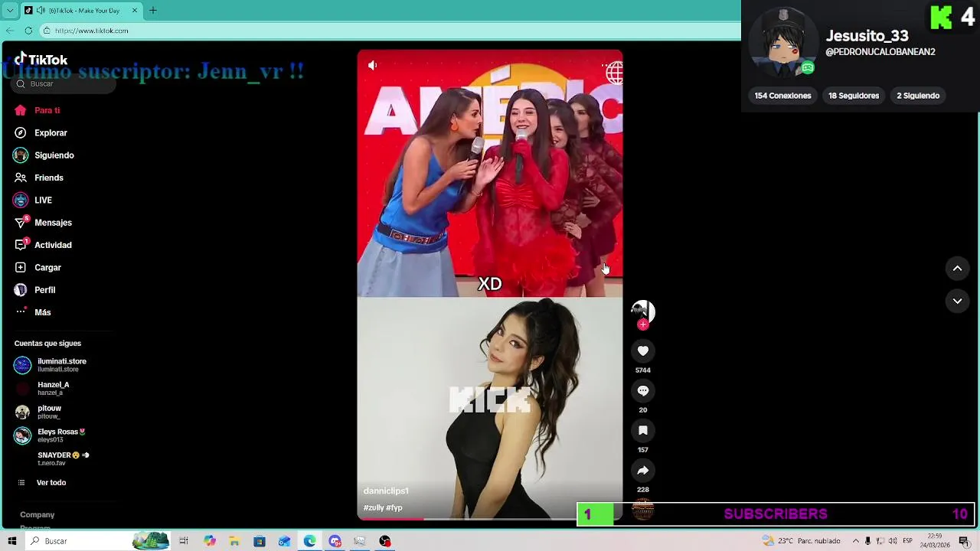
Task: Expand the Más menu
Action: coord(32,312)
